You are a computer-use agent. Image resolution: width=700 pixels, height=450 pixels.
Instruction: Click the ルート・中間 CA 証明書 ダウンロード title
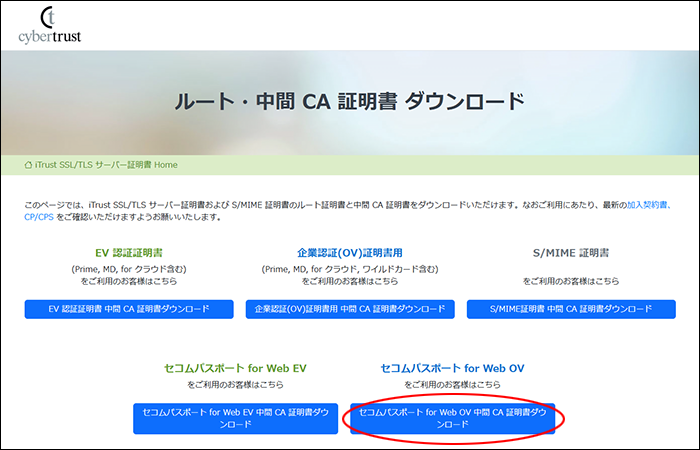[x=350, y=101]
